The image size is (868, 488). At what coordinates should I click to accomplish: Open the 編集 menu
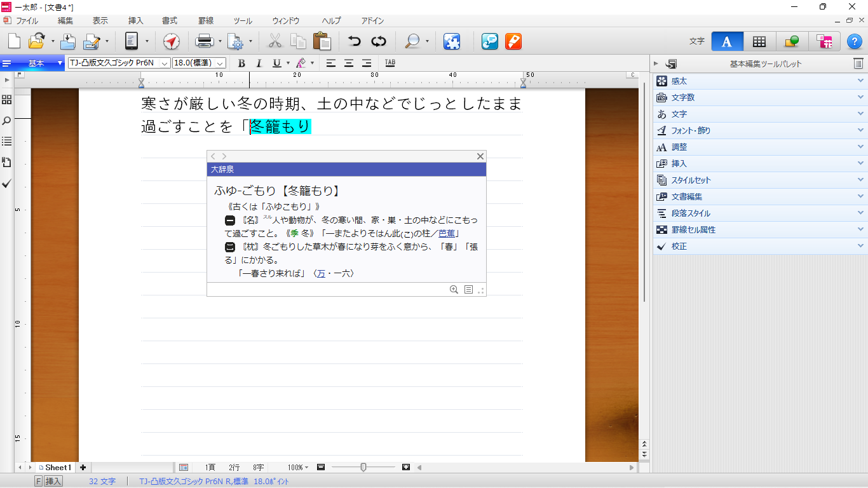65,21
